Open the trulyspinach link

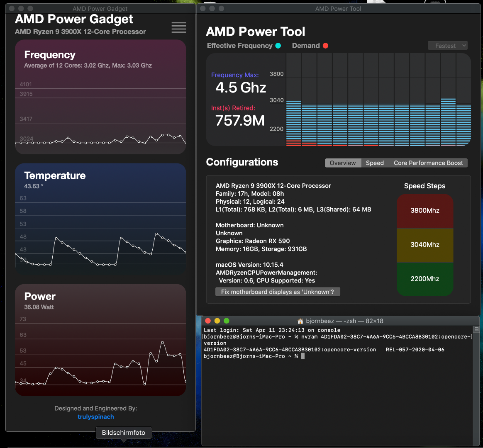tap(96, 416)
